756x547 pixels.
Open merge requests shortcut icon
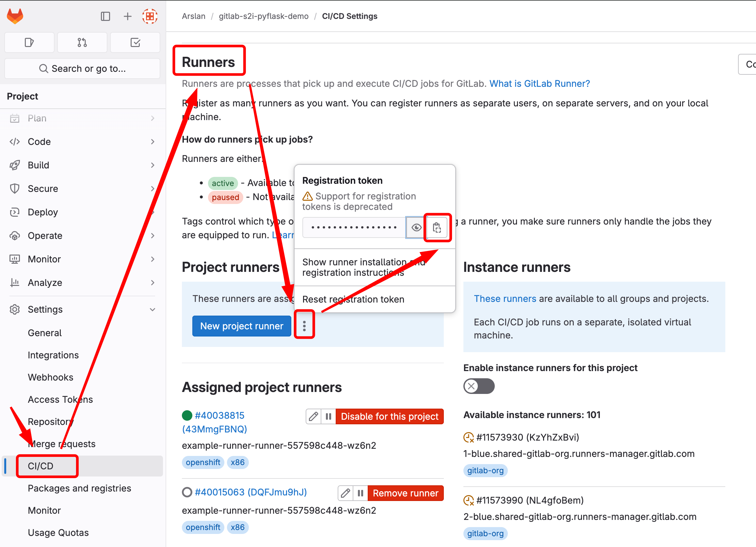point(82,42)
